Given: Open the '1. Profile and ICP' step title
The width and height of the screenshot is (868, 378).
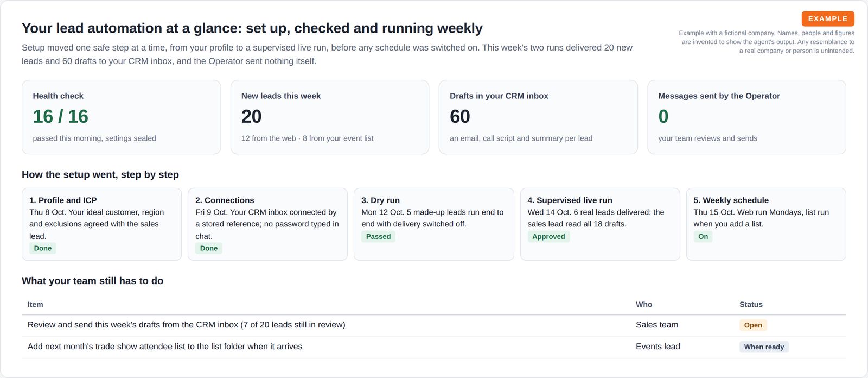Looking at the screenshot, I should pyautogui.click(x=63, y=200).
